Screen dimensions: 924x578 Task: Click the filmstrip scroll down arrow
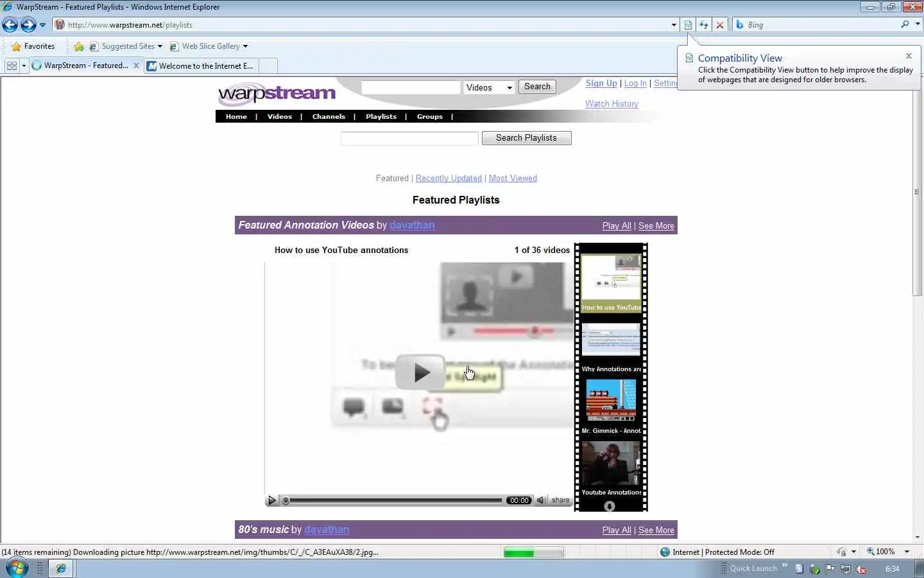[x=610, y=506]
